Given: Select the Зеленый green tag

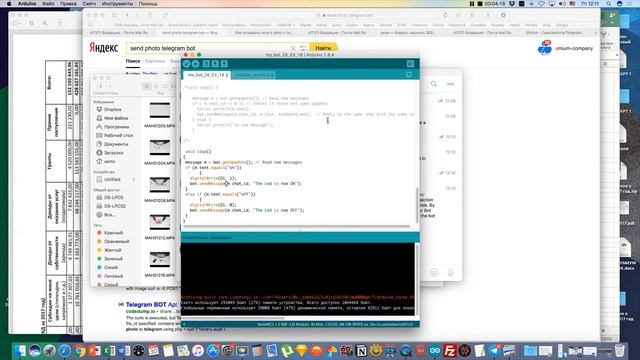Looking at the screenshot, I should [x=110, y=258].
